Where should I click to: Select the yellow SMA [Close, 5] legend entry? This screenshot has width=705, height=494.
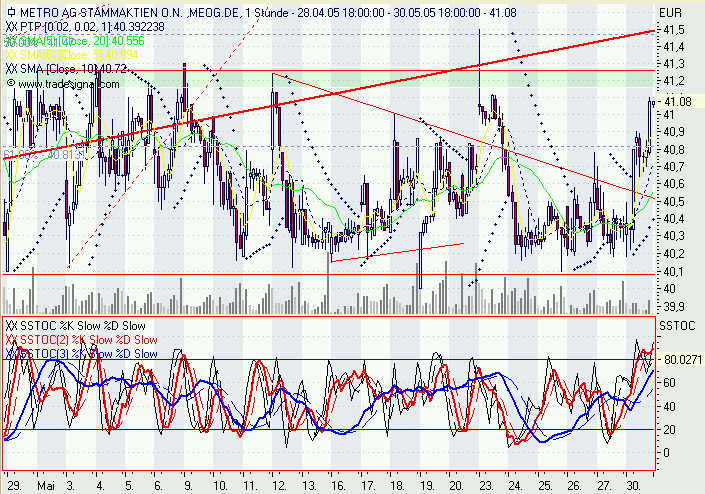(x=72, y=54)
